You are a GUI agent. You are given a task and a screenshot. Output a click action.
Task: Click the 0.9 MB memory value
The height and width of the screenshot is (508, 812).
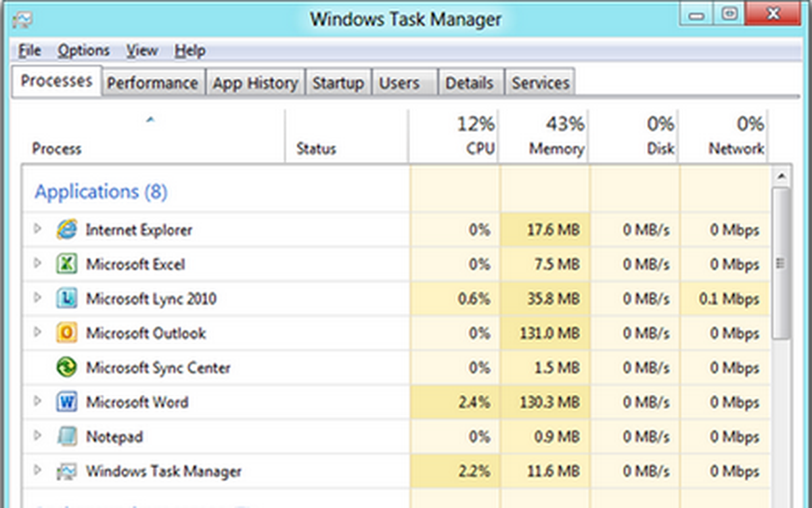[x=557, y=437]
